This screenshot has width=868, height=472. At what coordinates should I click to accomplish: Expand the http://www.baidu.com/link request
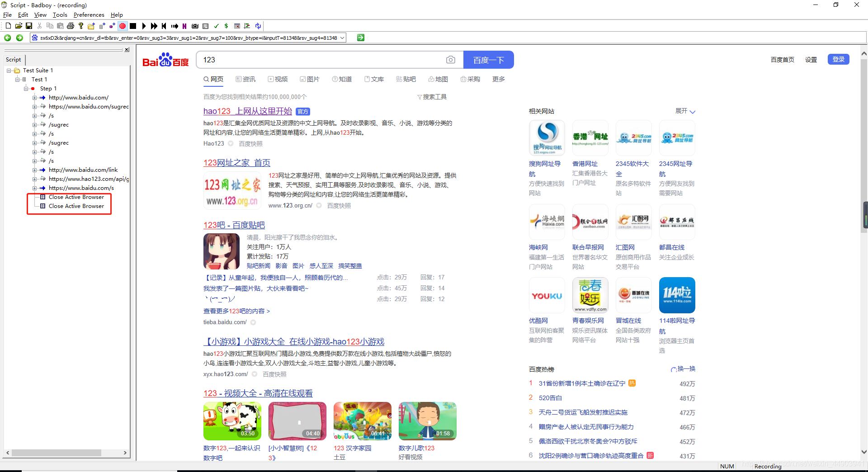pyautogui.click(x=35, y=170)
